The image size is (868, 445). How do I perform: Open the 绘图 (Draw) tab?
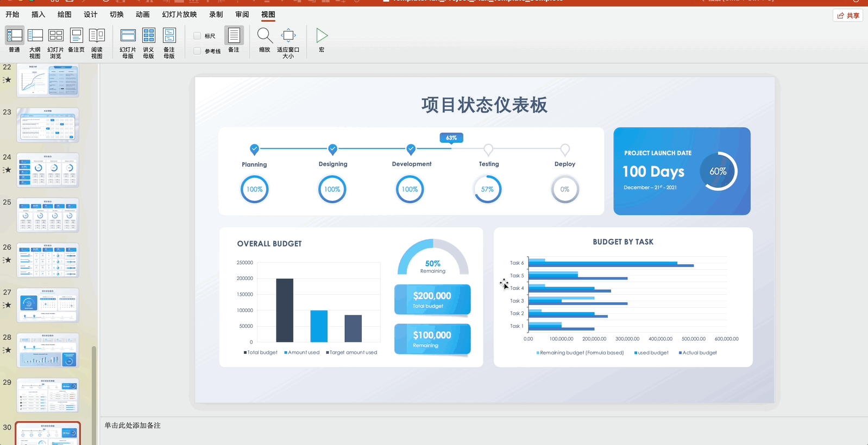64,15
